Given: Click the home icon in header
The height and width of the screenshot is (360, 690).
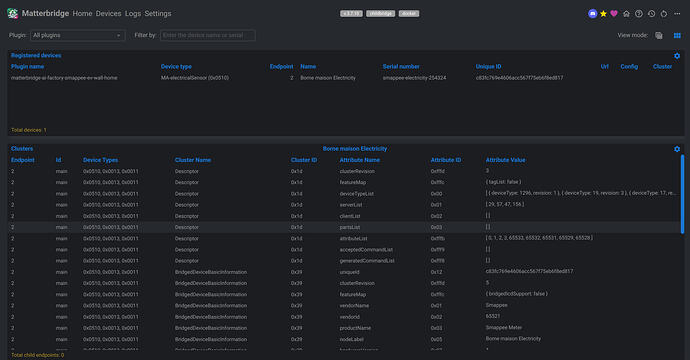Looking at the screenshot, I should click(x=626, y=14).
